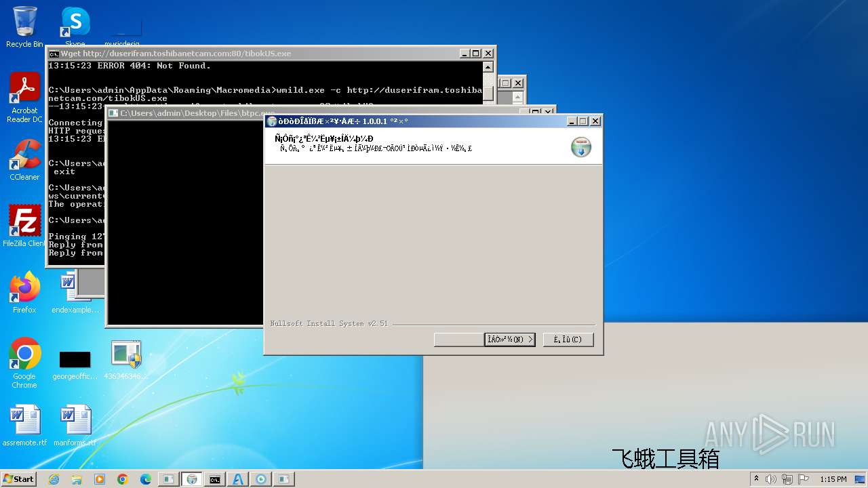Switch to the disc-icon taskbar application
Image resolution: width=868 pixels, height=488 pixels.
click(261, 479)
